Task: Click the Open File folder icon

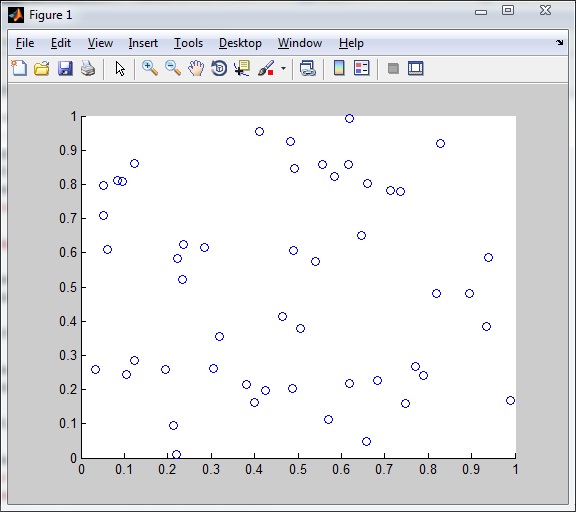Action: pos(42,68)
